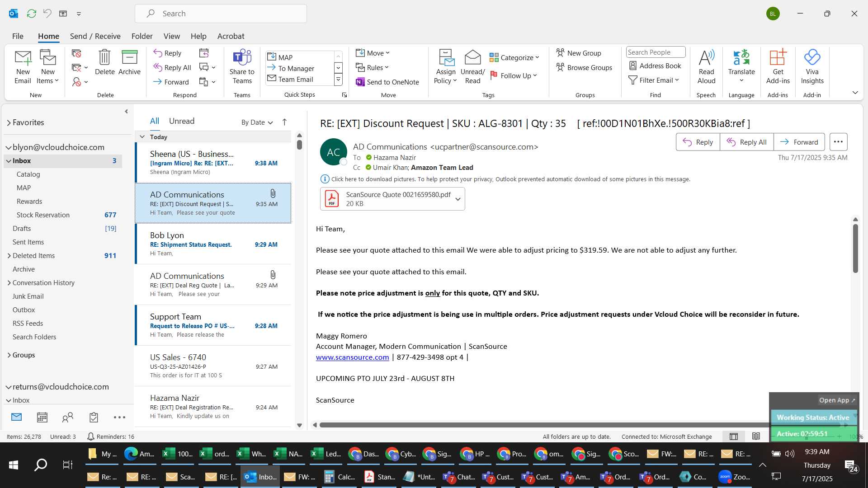Expand the Deleted Items folder
Image resolution: width=868 pixels, height=488 pixels.
pyautogui.click(x=9, y=256)
